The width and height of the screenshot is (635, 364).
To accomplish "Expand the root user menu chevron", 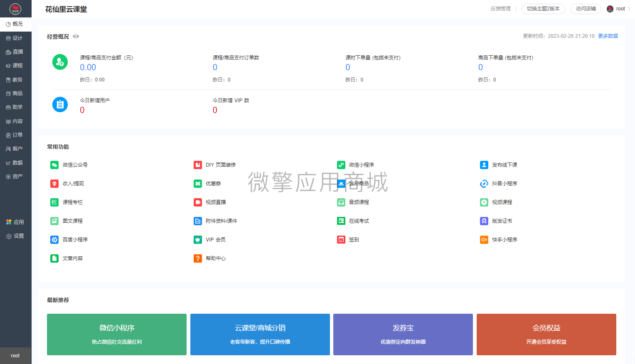I will [629, 9].
